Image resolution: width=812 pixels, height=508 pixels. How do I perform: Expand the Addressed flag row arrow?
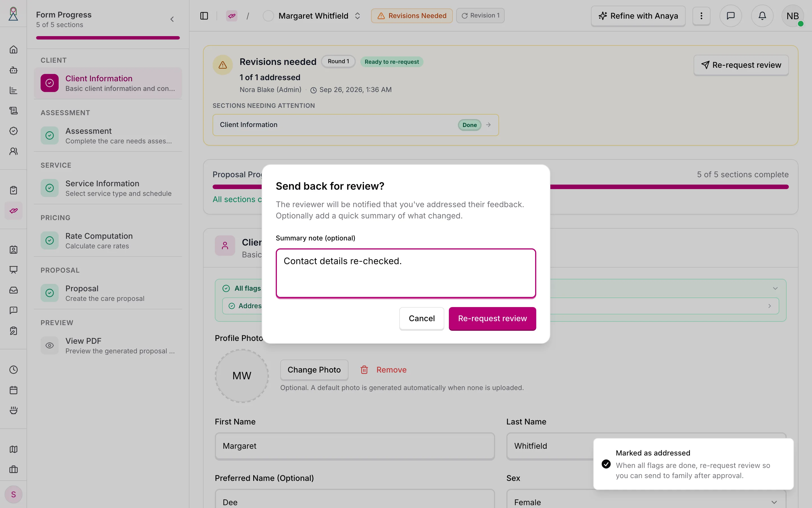point(769,306)
